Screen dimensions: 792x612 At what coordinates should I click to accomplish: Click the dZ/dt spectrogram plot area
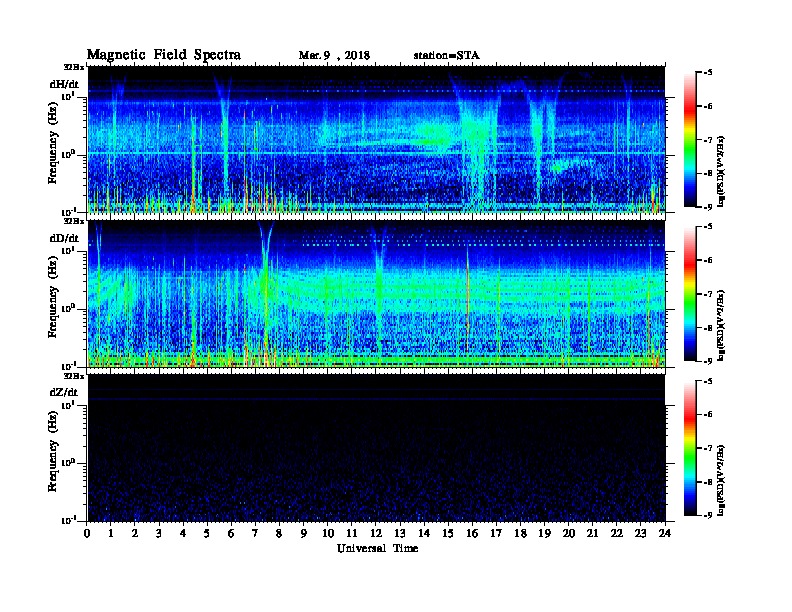tap(376, 448)
